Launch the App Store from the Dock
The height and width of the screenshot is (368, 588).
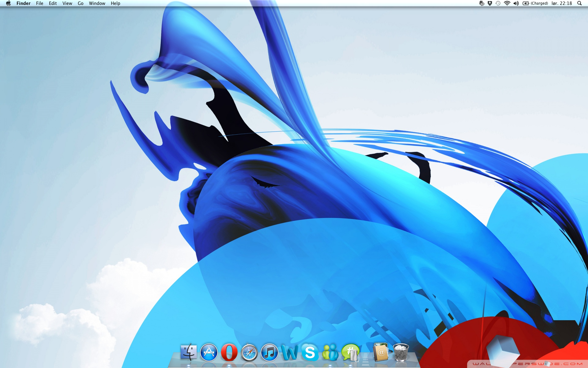[209, 352]
